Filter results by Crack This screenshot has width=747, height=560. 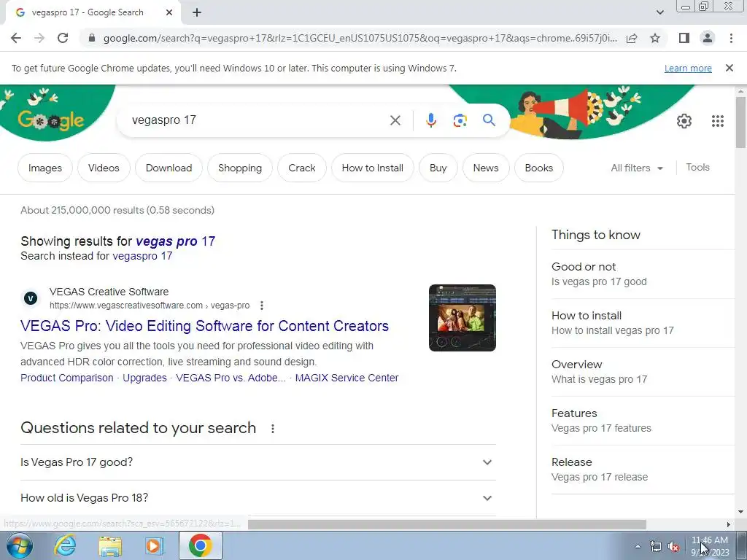301,168
